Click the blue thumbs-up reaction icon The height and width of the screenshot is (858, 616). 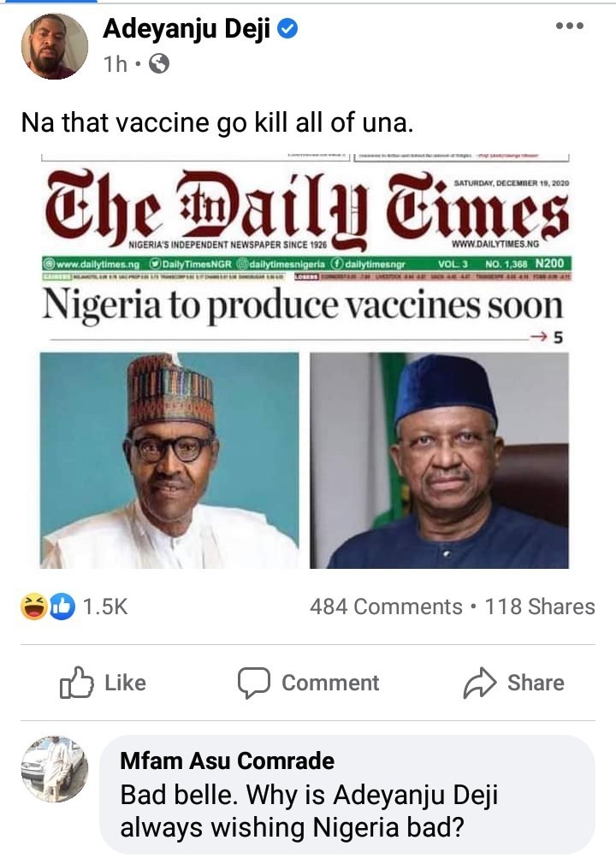(x=62, y=607)
